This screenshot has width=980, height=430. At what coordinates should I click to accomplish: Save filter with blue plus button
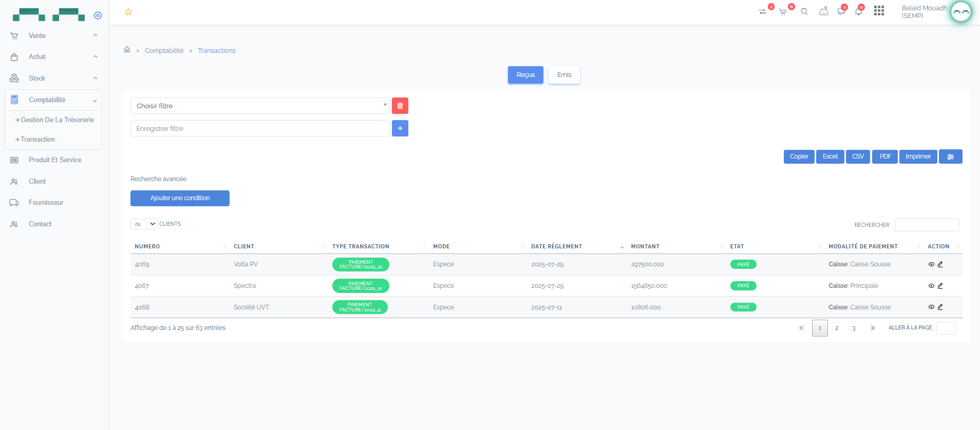coord(400,128)
